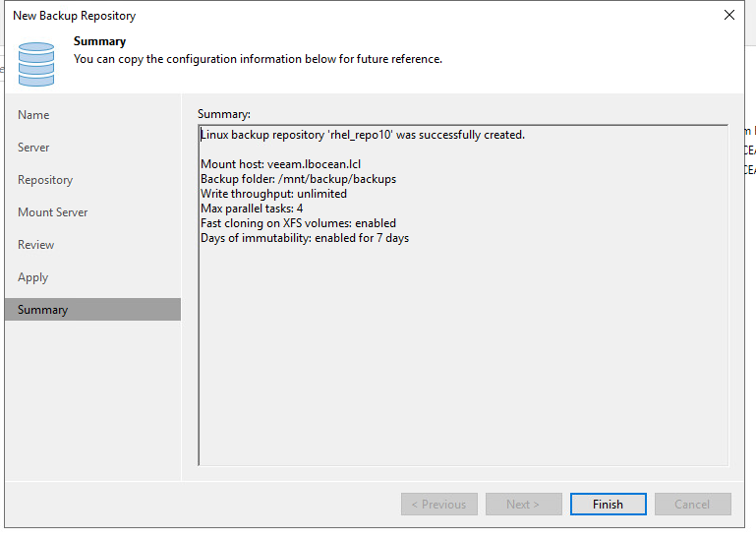Viewport: 756px width, 539px height.
Task: Click the 'Mount host: veeam.lbocean.lcl' line
Action: coord(280,164)
